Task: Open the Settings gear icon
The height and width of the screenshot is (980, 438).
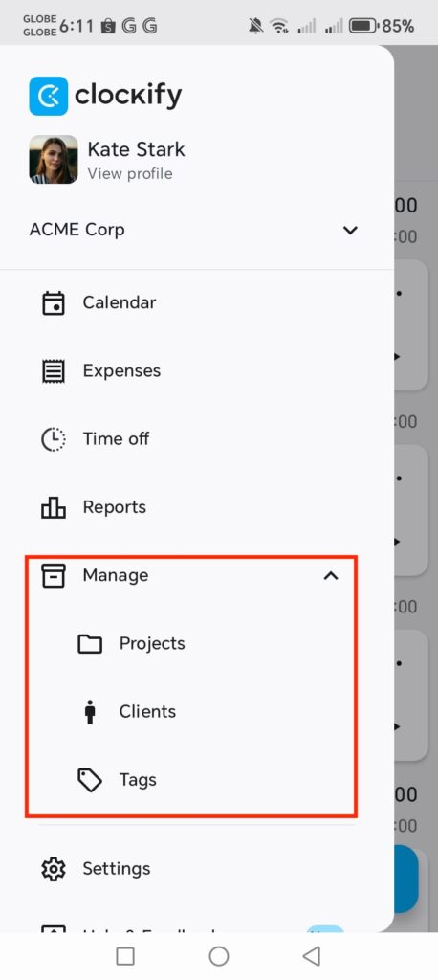Action: coord(54,869)
